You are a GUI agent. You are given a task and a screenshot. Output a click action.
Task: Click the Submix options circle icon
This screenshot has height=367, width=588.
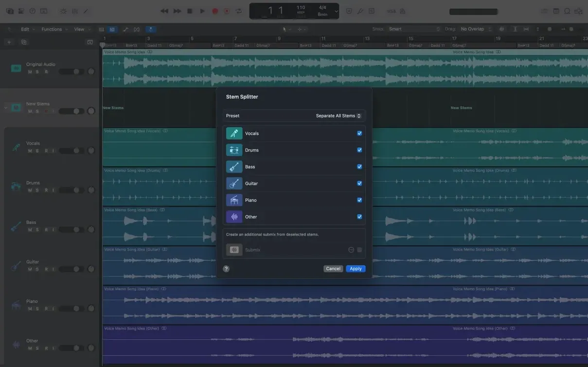click(351, 250)
